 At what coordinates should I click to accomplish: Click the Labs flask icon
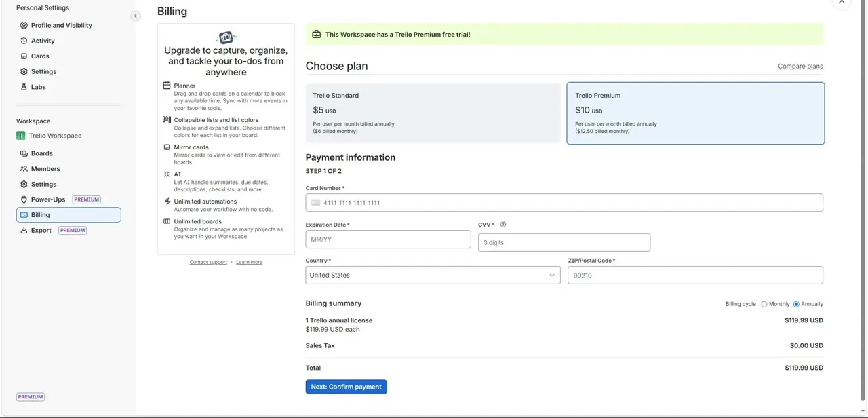pos(24,87)
